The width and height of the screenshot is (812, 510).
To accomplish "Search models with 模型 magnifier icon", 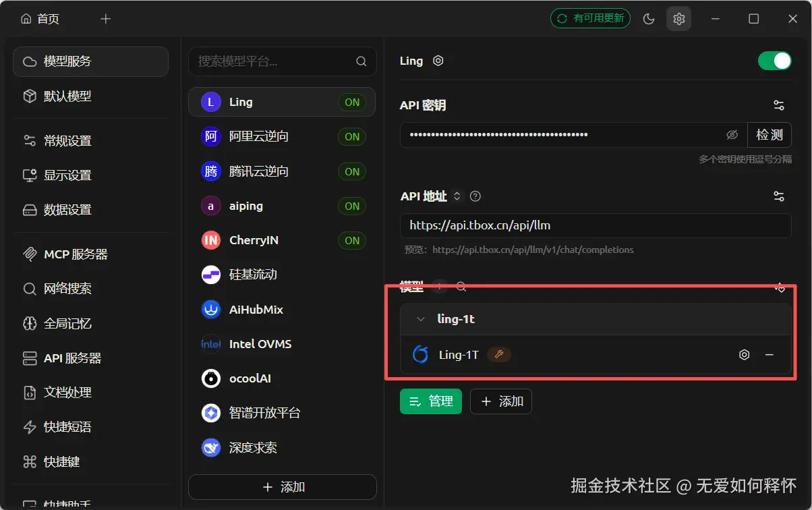I will 461,287.
